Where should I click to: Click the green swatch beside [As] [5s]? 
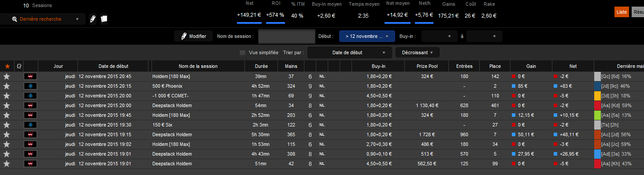click(x=597, y=115)
